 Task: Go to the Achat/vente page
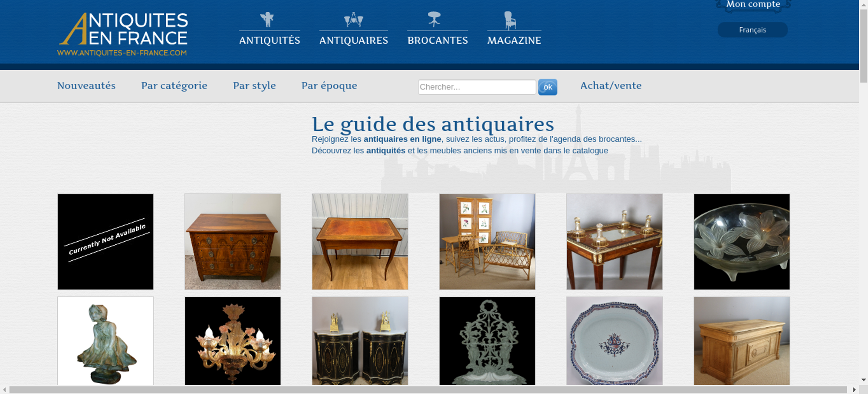[611, 85]
